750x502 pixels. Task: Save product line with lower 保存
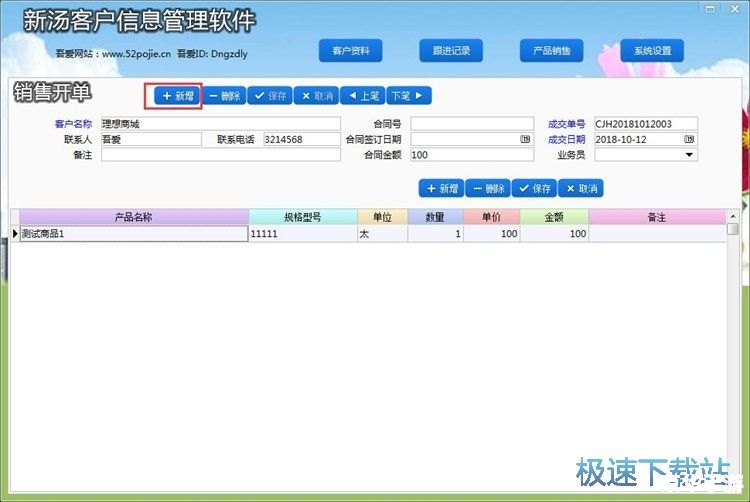coord(534,188)
